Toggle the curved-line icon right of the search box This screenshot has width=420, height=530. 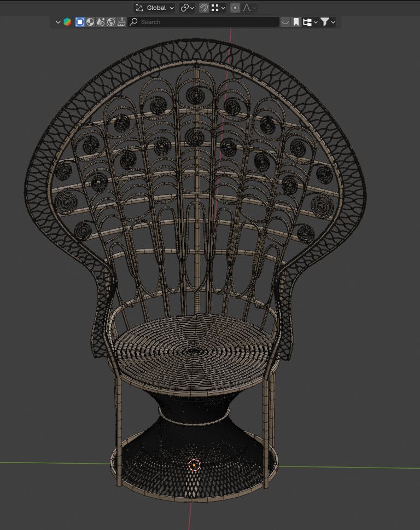pyautogui.click(x=285, y=22)
